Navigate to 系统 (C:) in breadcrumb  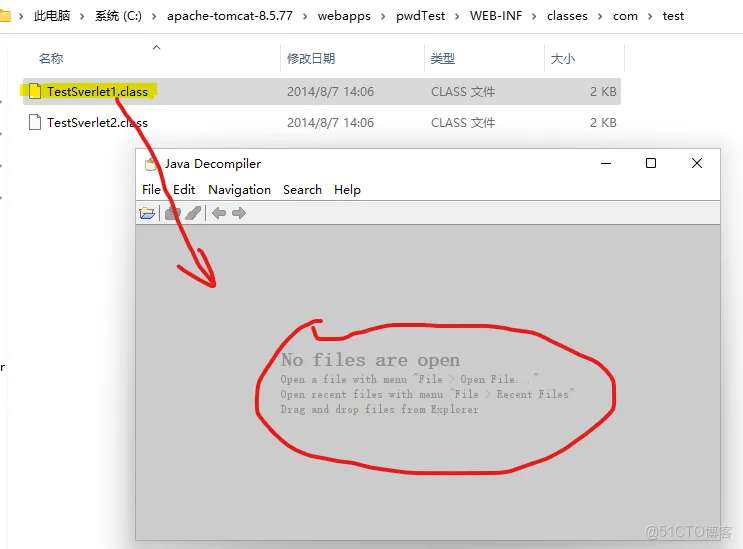click(118, 16)
